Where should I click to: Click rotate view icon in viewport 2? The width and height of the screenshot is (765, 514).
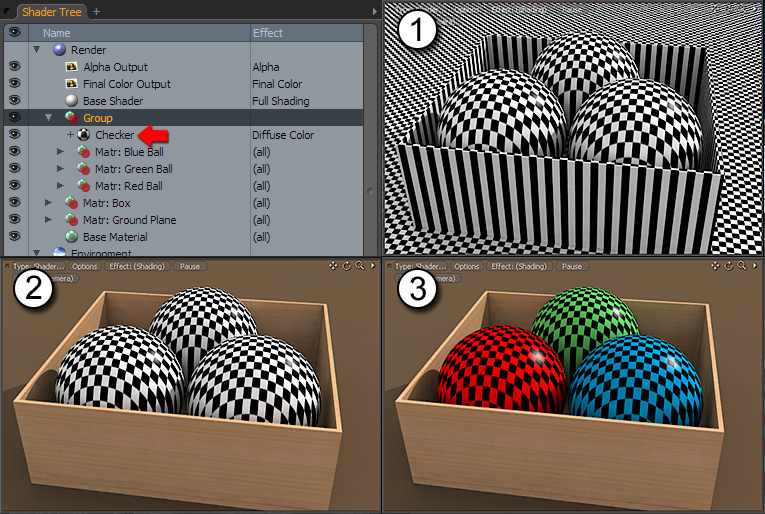pyautogui.click(x=346, y=267)
